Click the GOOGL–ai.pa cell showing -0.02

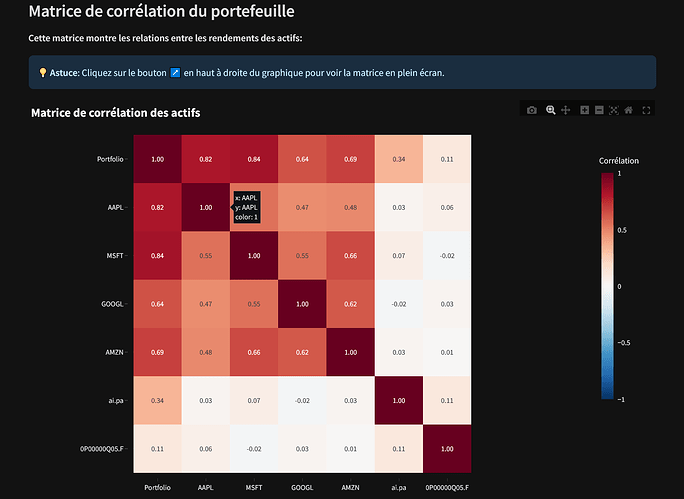399,303
